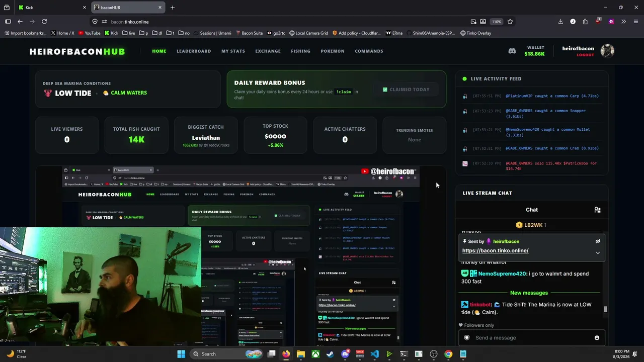Screen dimensions: 644x362
Task: Bookmark this page with the star icon
Action: tap(510, 22)
